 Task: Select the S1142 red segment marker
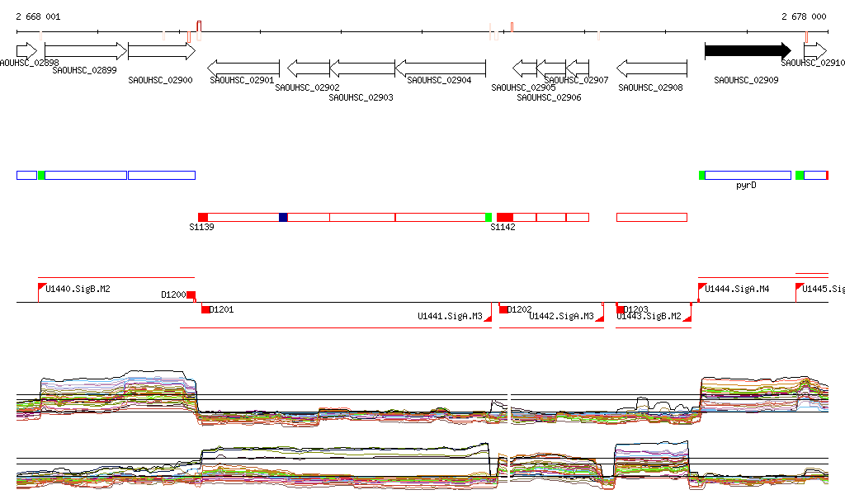coord(505,218)
